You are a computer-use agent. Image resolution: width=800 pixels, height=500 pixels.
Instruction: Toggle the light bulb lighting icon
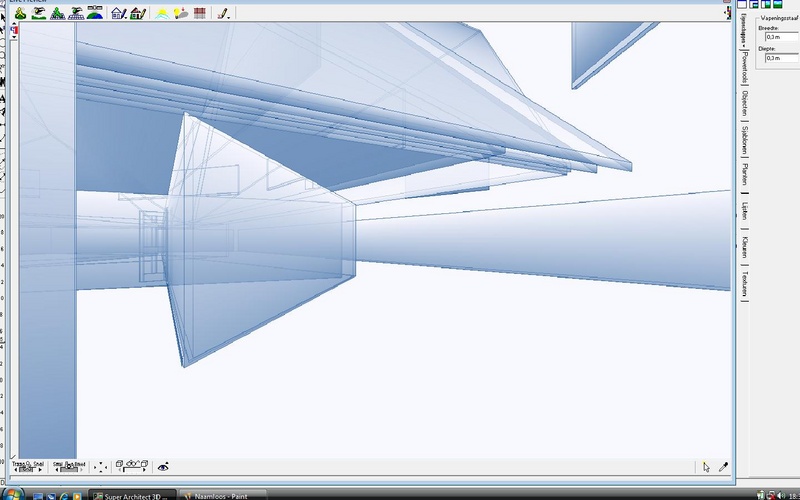pyautogui.click(x=181, y=14)
